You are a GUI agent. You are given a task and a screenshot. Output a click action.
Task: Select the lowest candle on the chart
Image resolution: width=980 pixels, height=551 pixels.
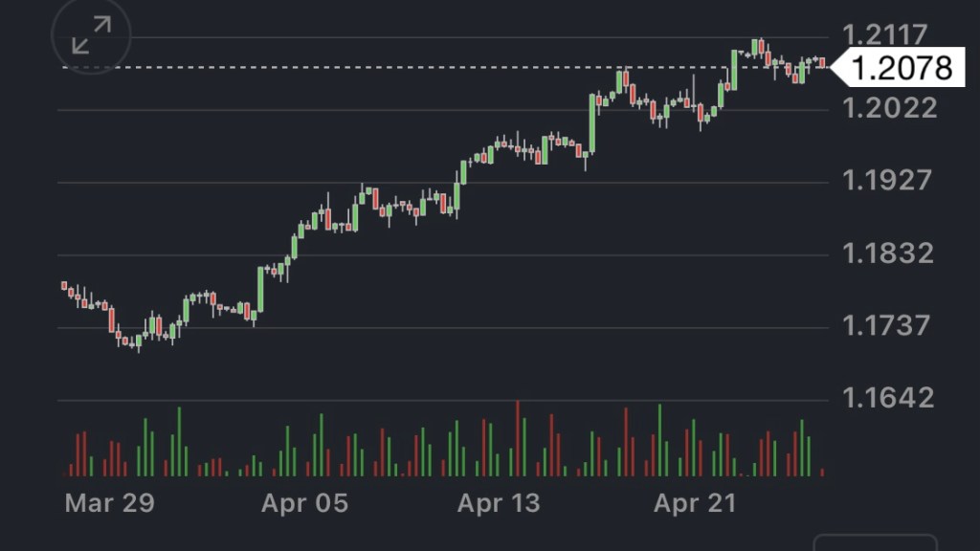coord(139,342)
